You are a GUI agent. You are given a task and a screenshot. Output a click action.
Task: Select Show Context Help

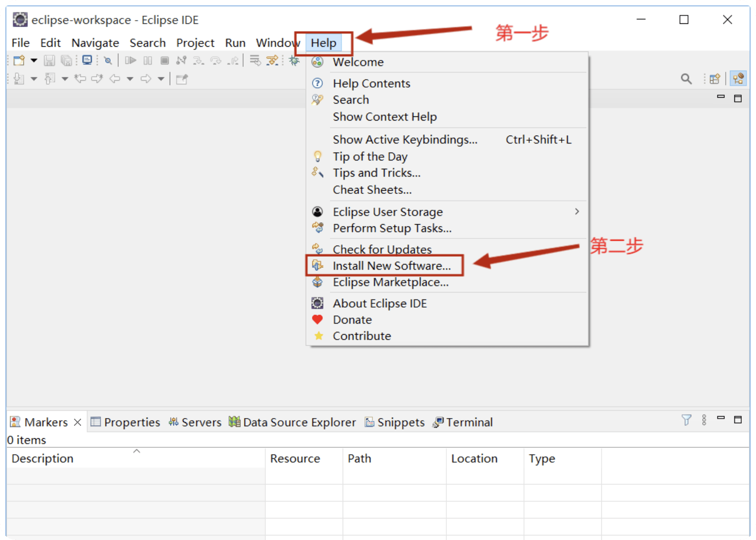[x=447, y=117]
